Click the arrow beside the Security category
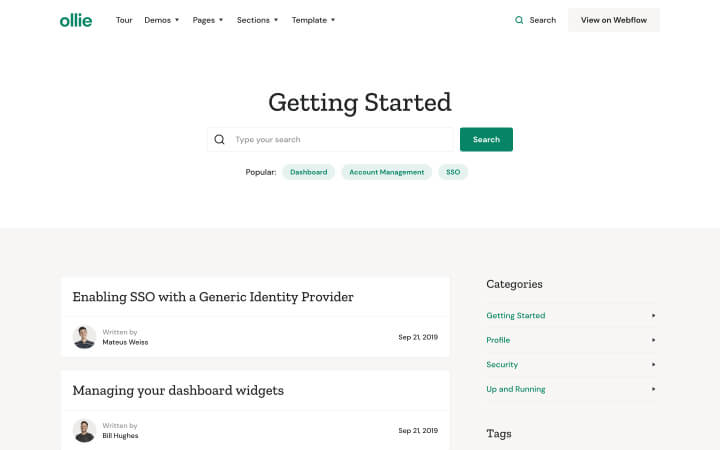The width and height of the screenshot is (720, 450). click(653, 364)
